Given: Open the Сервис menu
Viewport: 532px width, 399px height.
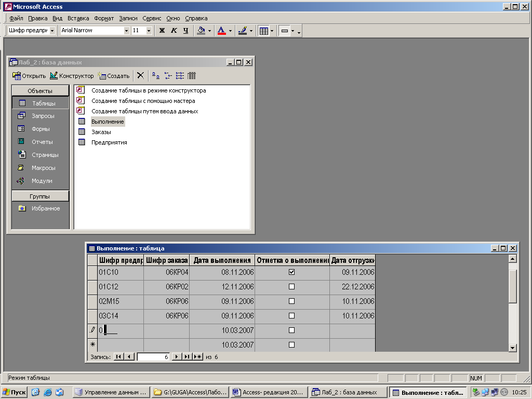Looking at the screenshot, I should tap(152, 18).
